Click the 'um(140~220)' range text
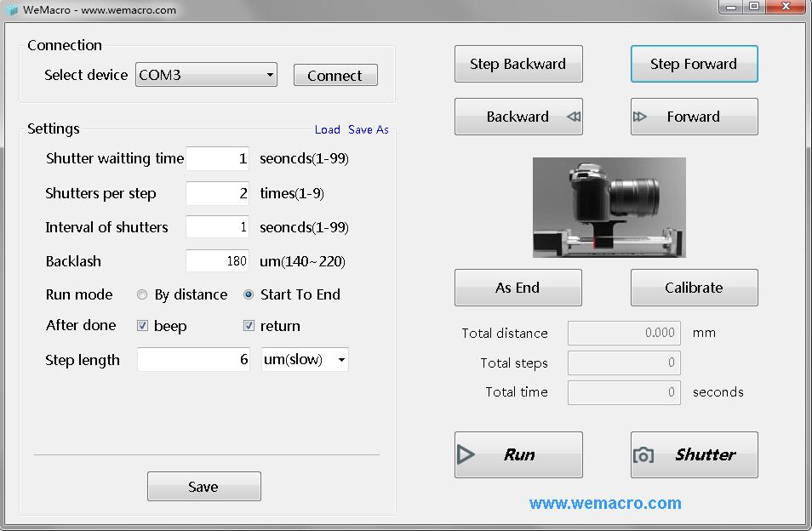The width and height of the screenshot is (812, 531). point(302,261)
